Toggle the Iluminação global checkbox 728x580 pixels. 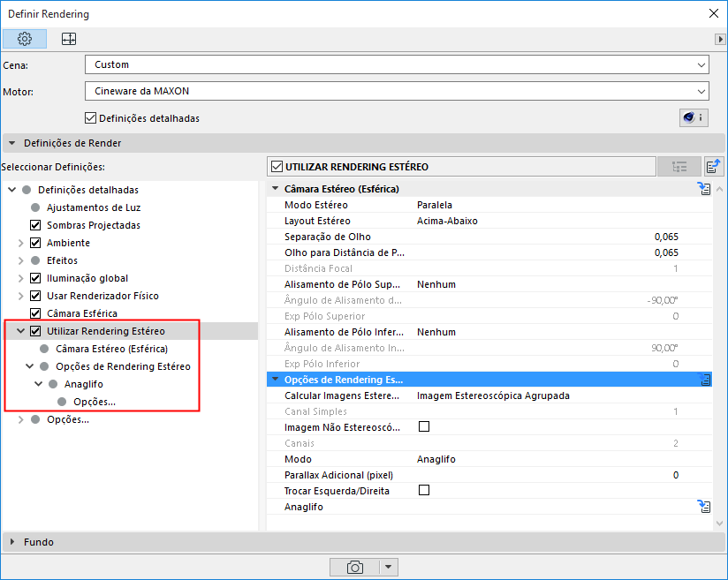(x=35, y=278)
